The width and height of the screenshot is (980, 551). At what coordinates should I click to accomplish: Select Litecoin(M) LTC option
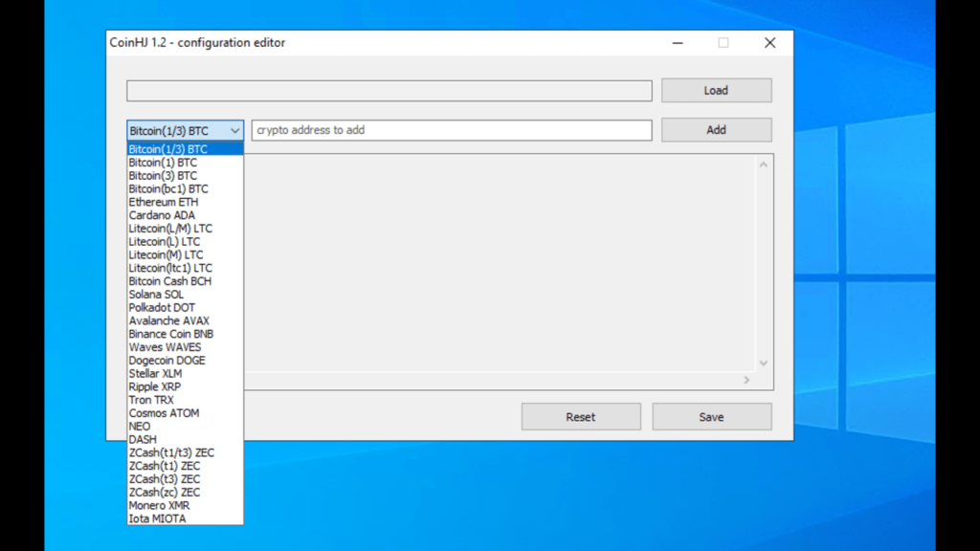click(185, 254)
